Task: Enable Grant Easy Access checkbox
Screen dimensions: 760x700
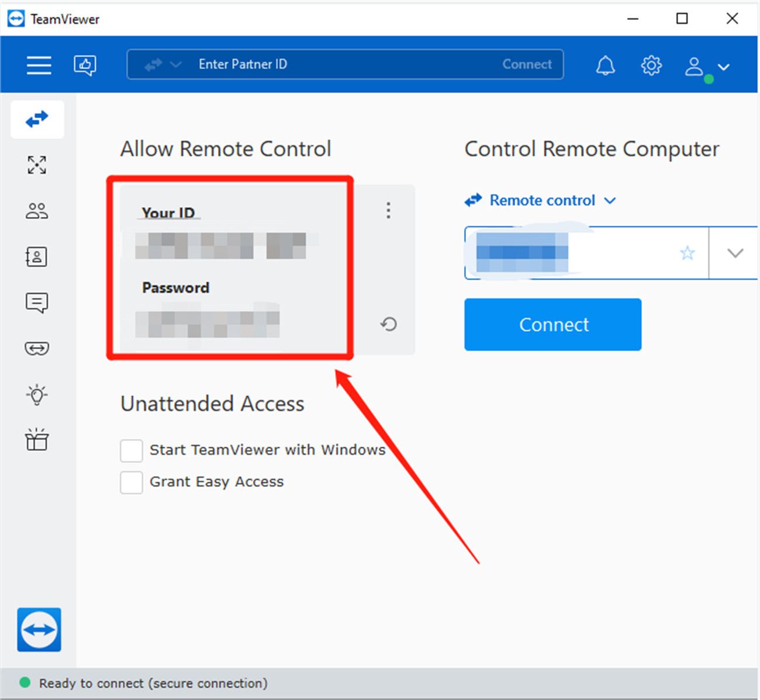Action: [132, 482]
